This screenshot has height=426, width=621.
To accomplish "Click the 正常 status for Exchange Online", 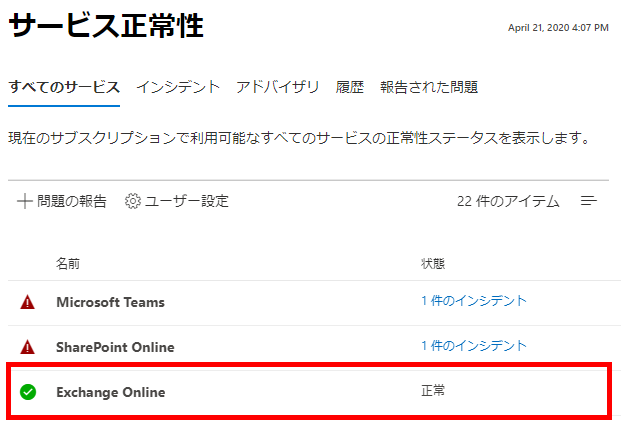I will [433, 391].
